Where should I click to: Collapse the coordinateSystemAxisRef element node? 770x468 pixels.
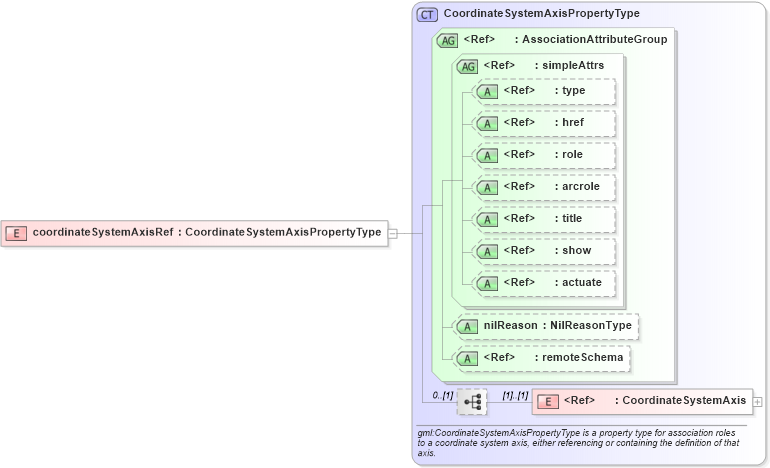(392, 234)
